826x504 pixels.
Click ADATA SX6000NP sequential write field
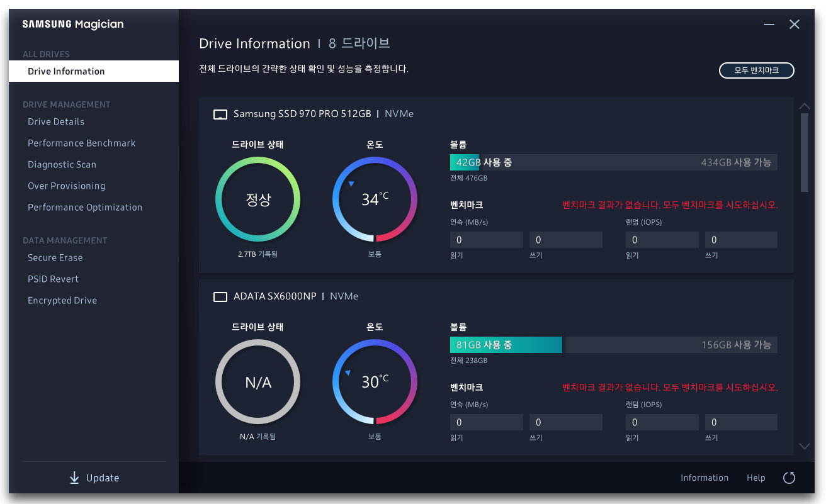click(566, 422)
